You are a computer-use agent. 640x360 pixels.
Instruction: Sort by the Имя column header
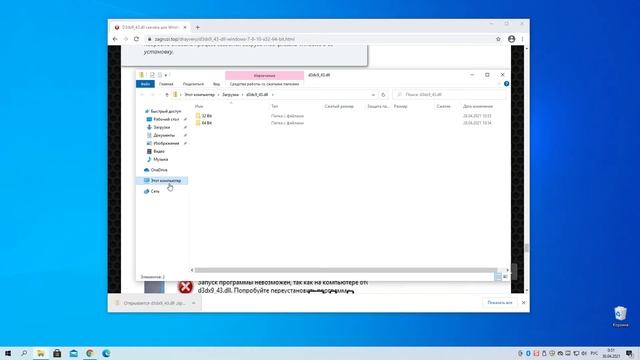(x=199, y=106)
